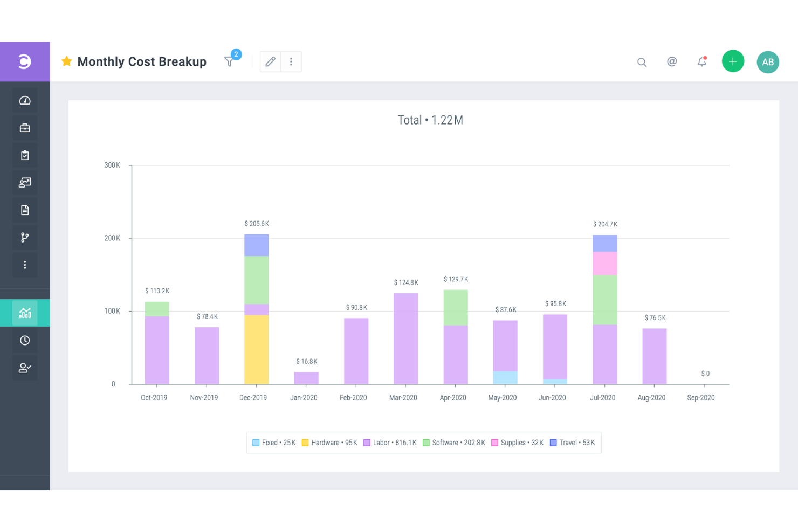Click the app logo in sidebar

(25, 61)
